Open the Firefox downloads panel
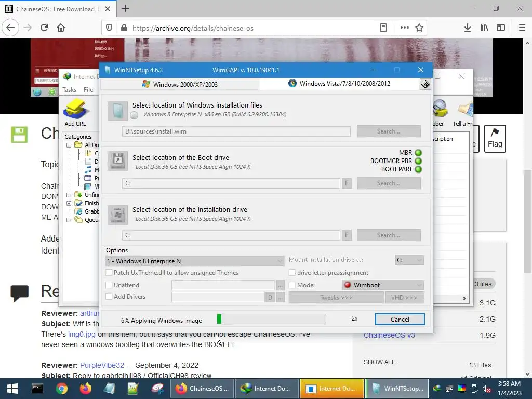This screenshot has height=399, width=532. point(468,28)
